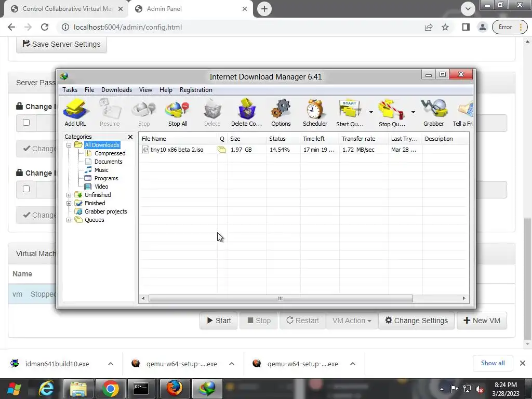Click the Start Queue toolbar icon
This screenshot has width=532, height=399.
tap(350, 113)
